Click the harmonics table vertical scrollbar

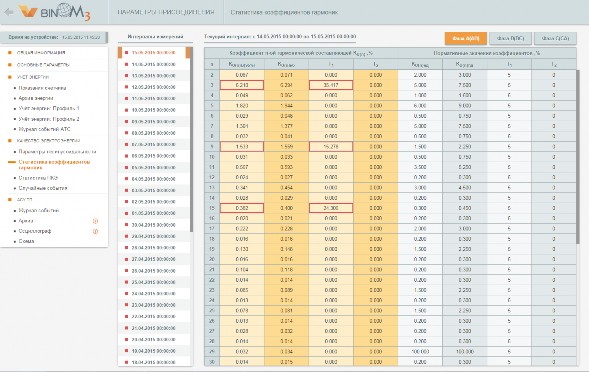[578, 156]
